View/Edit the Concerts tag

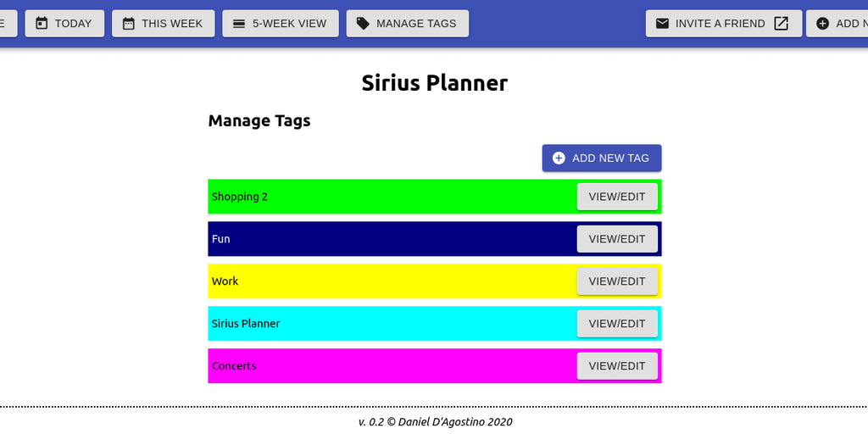[617, 366]
